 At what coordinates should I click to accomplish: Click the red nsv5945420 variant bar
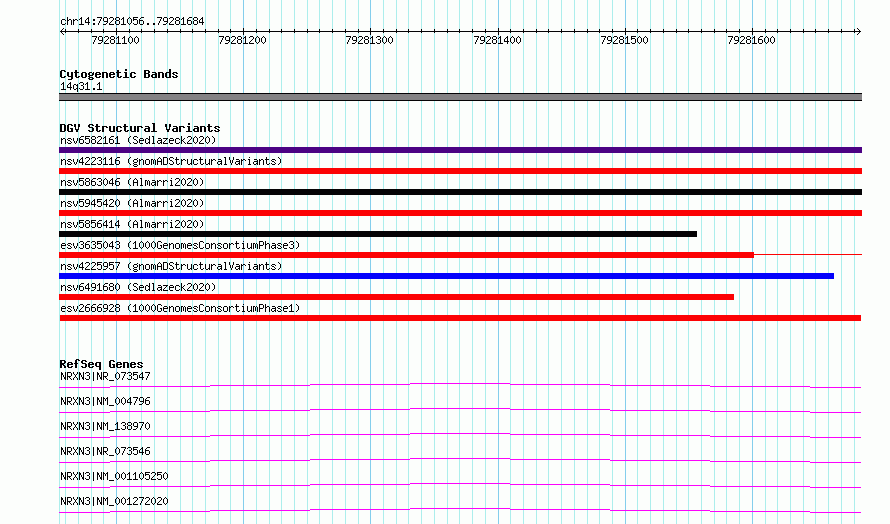click(460, 213)
